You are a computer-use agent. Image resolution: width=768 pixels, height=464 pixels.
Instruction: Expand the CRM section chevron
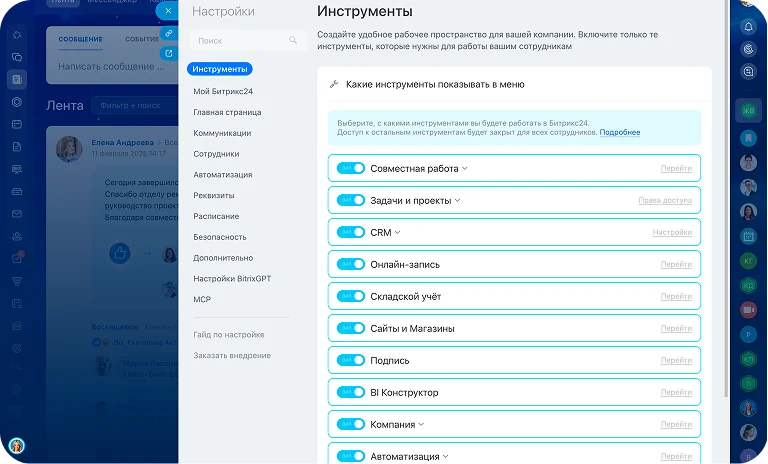(398, 233)
